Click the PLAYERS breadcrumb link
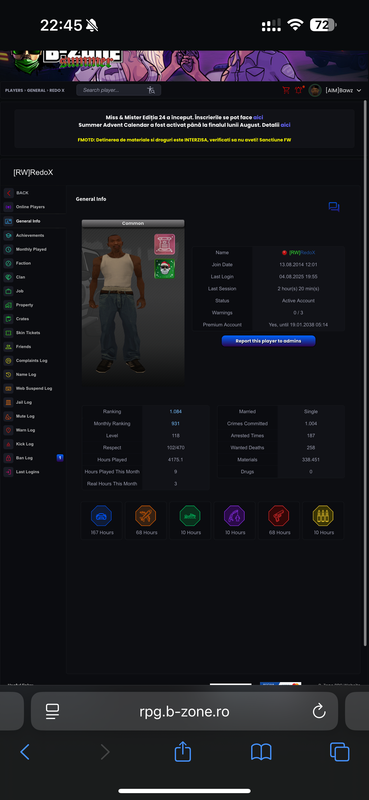This screenshot has width=369, height=800. [x=14, y=90]
